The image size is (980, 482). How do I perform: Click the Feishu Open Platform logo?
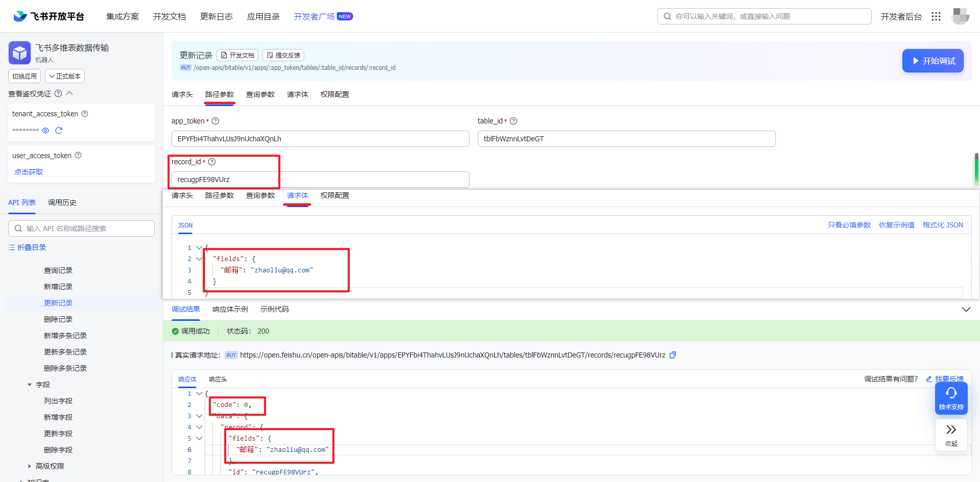(x=48, y=16)
